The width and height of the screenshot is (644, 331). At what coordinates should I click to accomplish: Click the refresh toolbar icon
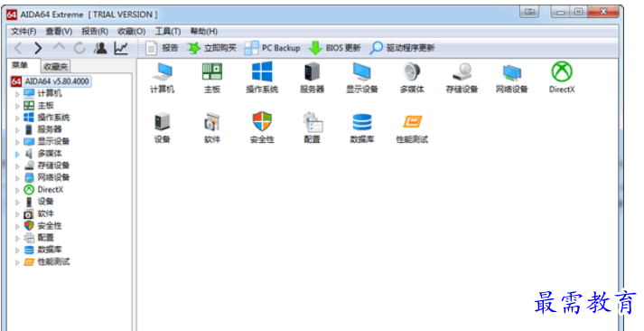(79, 48)
